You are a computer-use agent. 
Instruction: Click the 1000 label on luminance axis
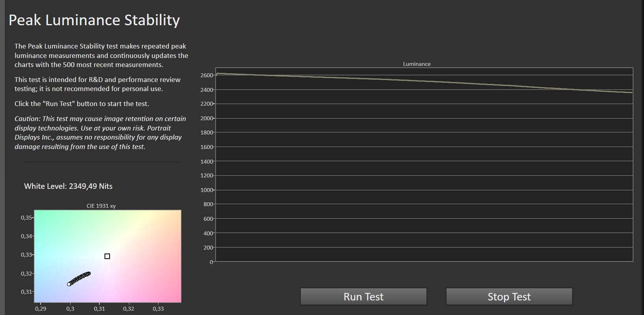point(207,190)
